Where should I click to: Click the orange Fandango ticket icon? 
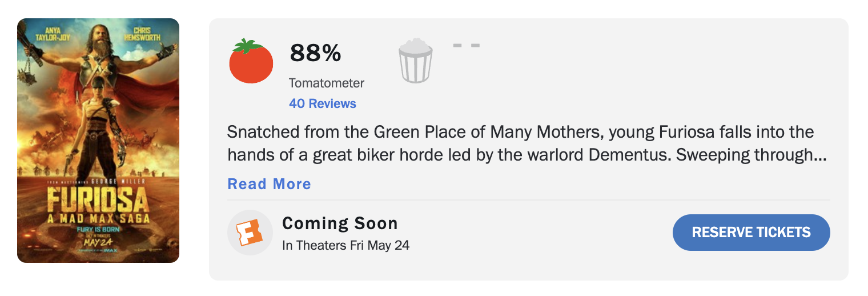[x=250, y=233]
